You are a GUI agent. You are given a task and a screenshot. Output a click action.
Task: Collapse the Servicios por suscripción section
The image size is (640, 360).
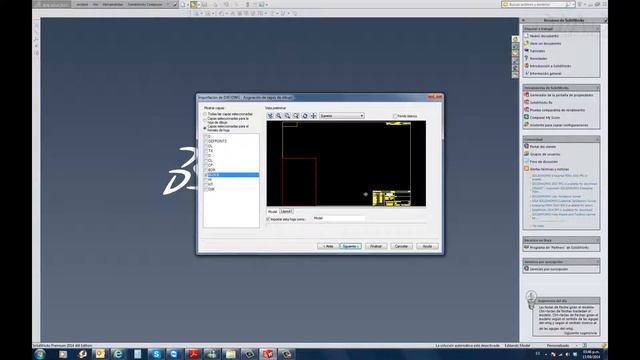pyautogui.click(x=598, y=262)
